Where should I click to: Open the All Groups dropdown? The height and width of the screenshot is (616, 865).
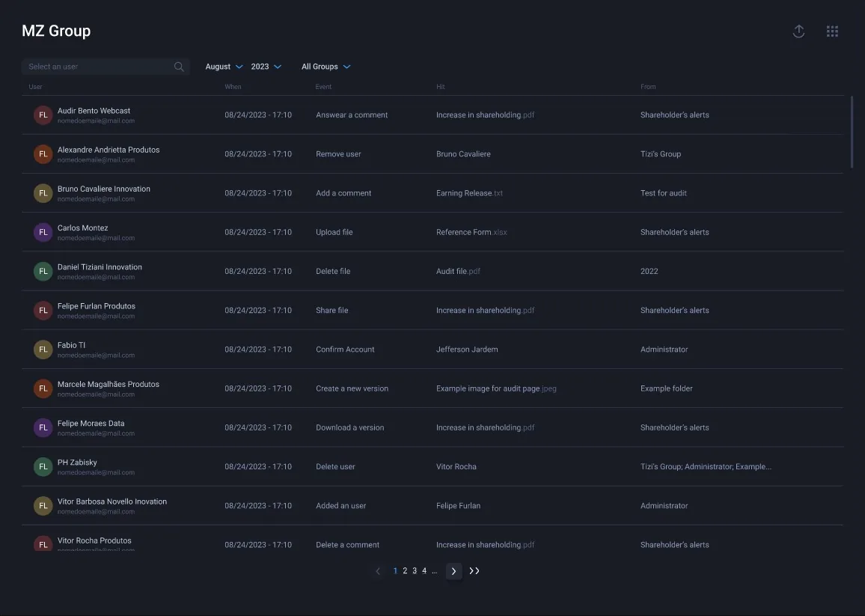[326, 67]
